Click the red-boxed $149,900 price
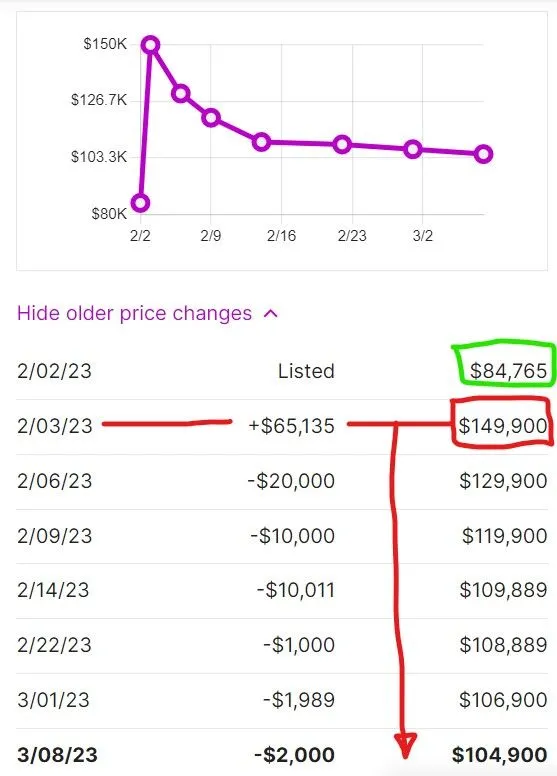Viewport: 557px width, 776px height. 503,426
